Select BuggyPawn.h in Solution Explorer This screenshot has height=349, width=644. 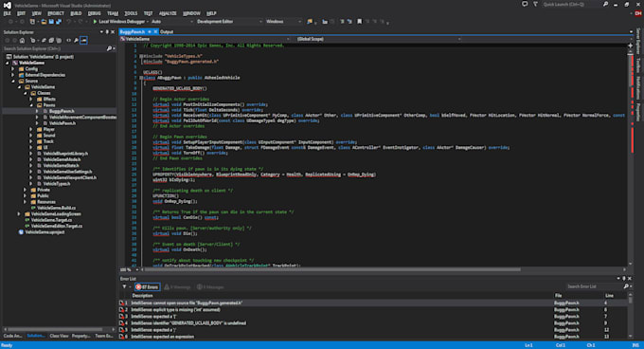(62, 111)
